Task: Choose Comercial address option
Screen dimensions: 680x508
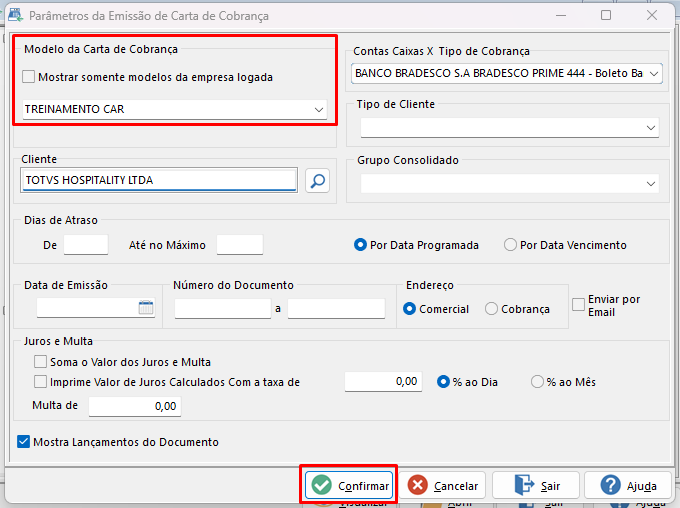Action: tap(409, 309)
